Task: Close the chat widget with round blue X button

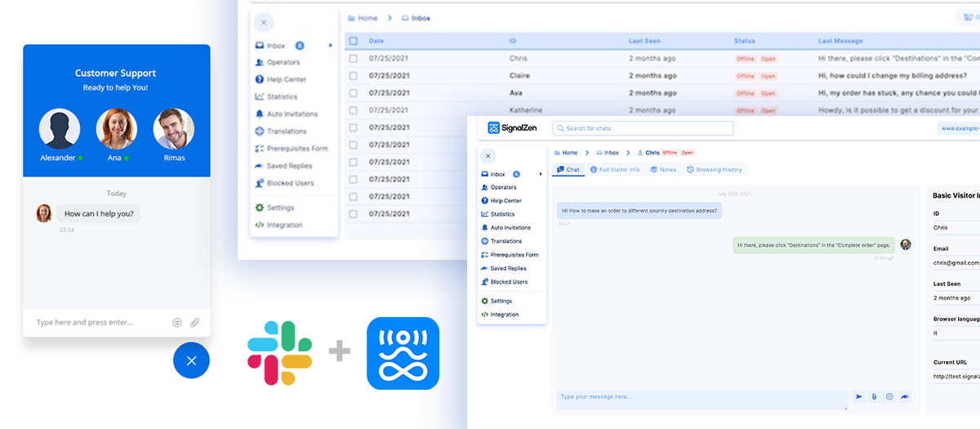Action: click(191, 360)
